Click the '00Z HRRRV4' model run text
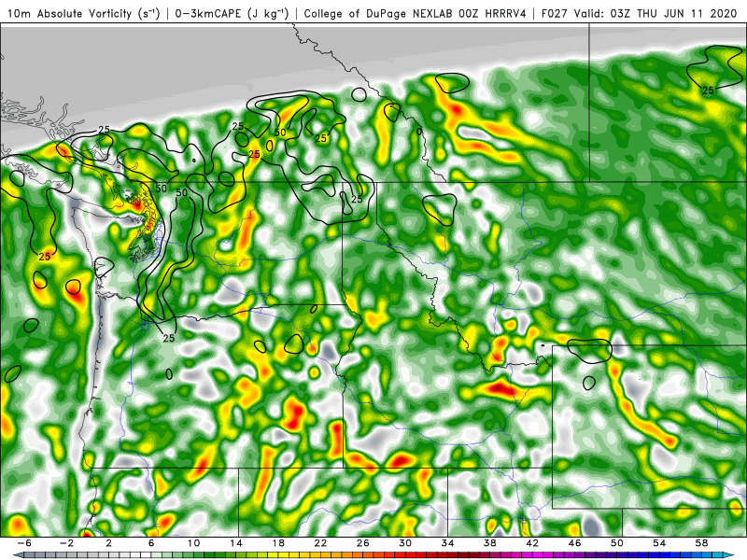Image resolution: width=747 pixels, height=560 pixels. pyautogui.click(x=492, y=13)
